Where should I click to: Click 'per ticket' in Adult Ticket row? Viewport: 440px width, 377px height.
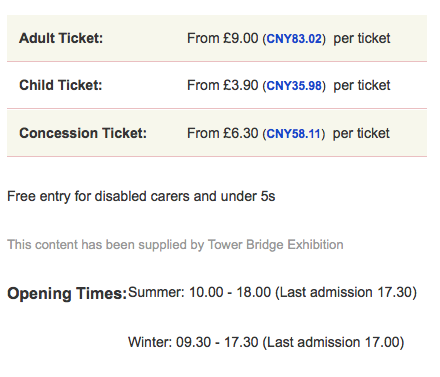point(362,39)
